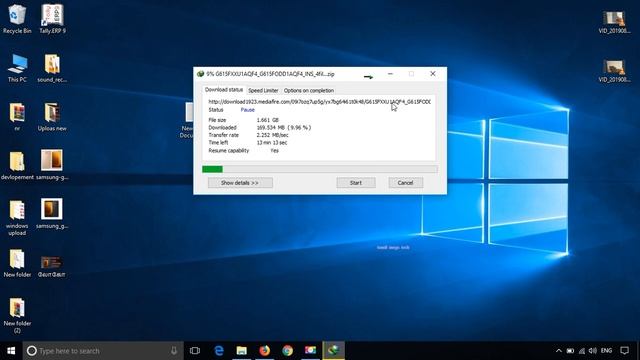
Task: Select the windows upload folder icon
Action: (17, 217)
